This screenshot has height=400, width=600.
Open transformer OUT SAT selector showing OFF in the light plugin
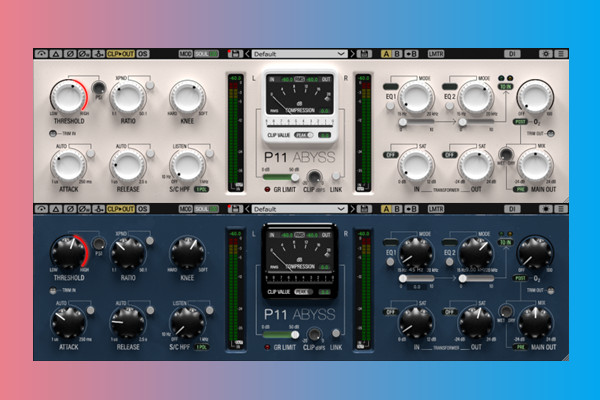coord(450,155)
